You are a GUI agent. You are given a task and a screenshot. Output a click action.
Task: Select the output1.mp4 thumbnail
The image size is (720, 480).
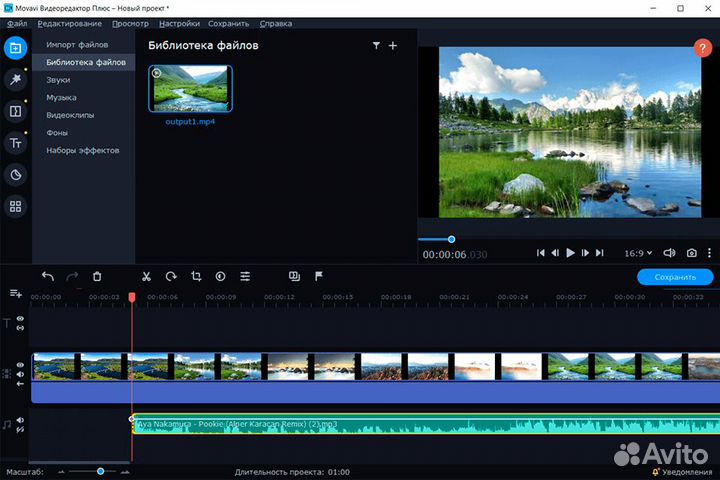(x=190, y=89)
